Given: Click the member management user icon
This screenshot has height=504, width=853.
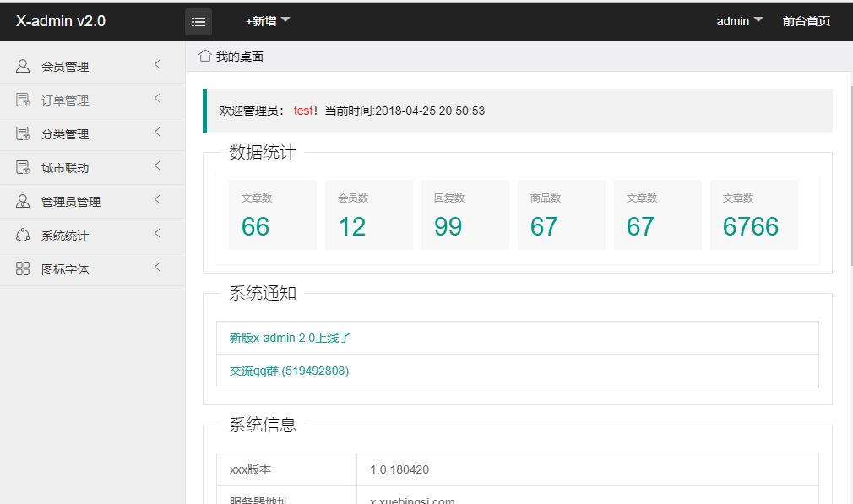Looking at the screenshot, I should (x=23, y=66).
